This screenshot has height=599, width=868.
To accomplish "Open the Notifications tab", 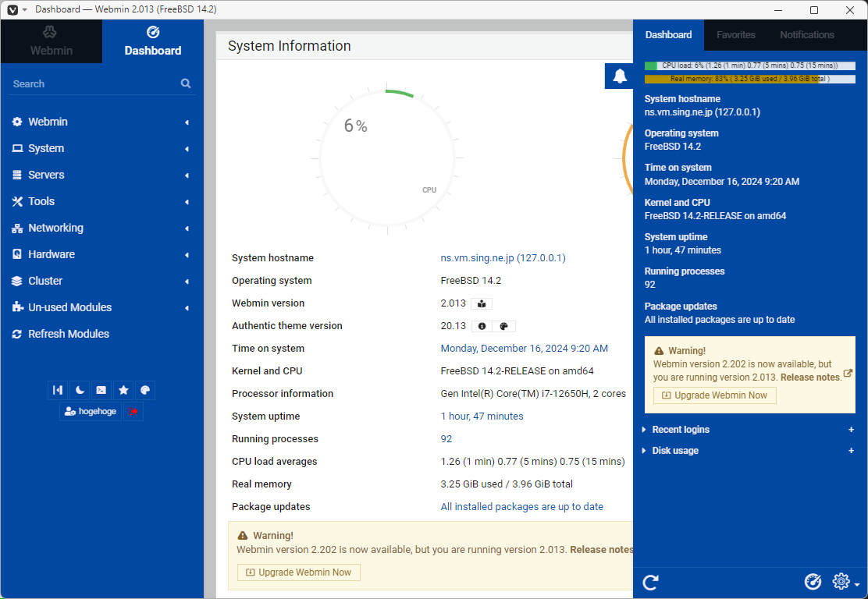I will [806, 35].
